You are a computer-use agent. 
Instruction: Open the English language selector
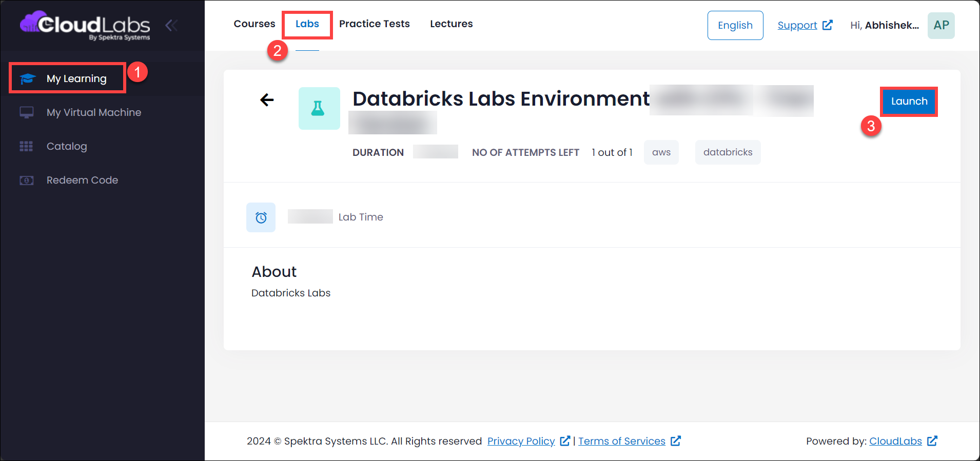(x=735, y=25)
